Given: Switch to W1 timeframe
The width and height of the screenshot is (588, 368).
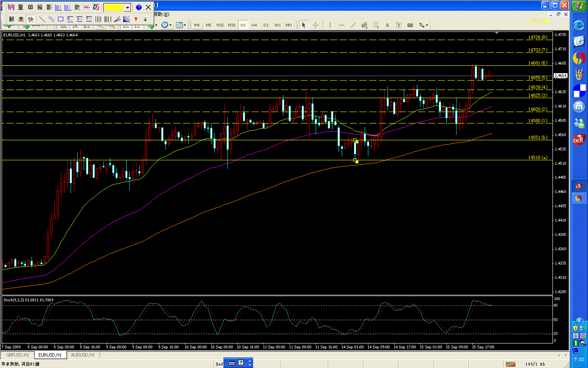Looking at the screenshot, I should [278, 25].
